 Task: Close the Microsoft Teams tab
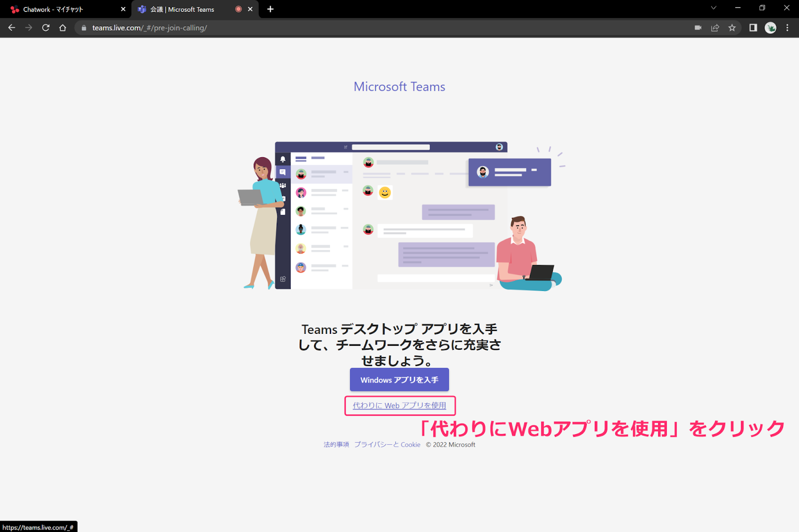click(250, 9)
